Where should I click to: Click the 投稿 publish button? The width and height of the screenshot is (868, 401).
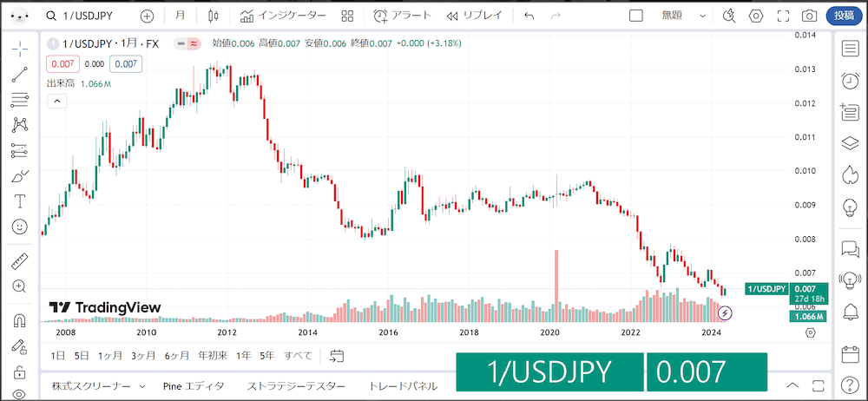click(844, 16)
